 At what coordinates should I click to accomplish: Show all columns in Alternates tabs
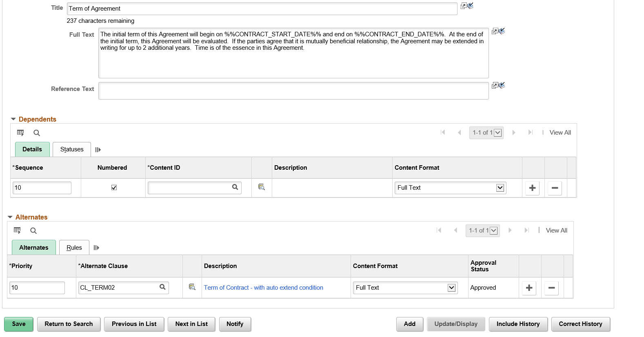click(x=96, y=248)
